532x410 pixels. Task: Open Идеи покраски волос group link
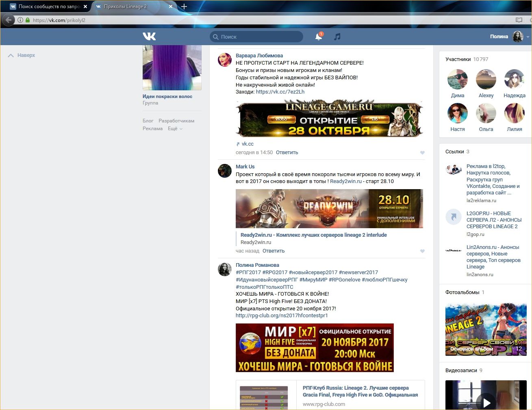(167, 96)
